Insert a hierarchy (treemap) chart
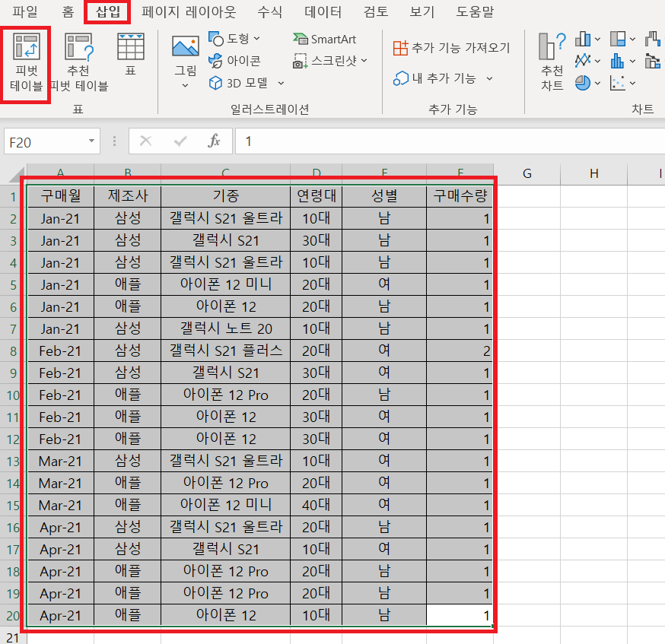Screen dimensions: 665x644 (618, 39)
